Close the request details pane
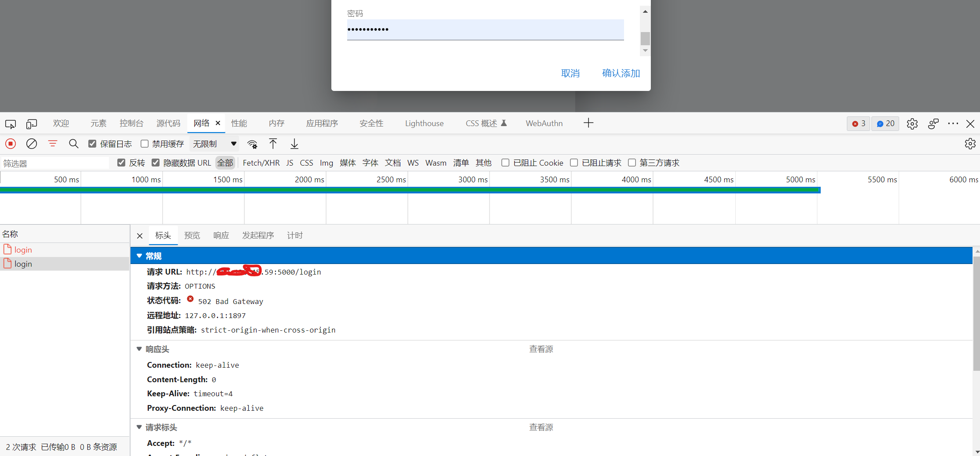This screenshot has height=456, width=980. [x=140, y=236]
